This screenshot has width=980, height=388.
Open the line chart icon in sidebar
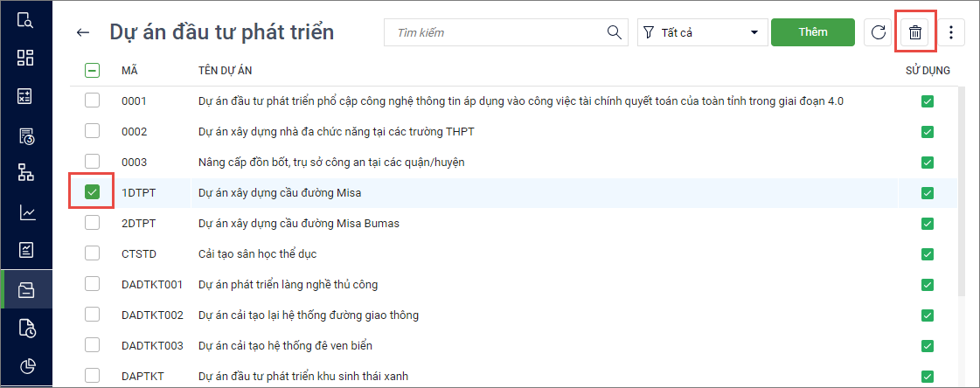[25, 212]
